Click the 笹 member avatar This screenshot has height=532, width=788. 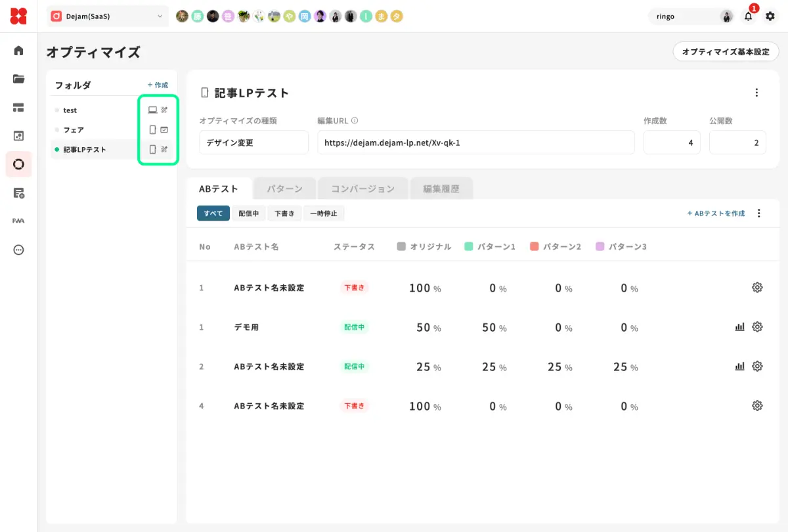click(x=228, y=16)
